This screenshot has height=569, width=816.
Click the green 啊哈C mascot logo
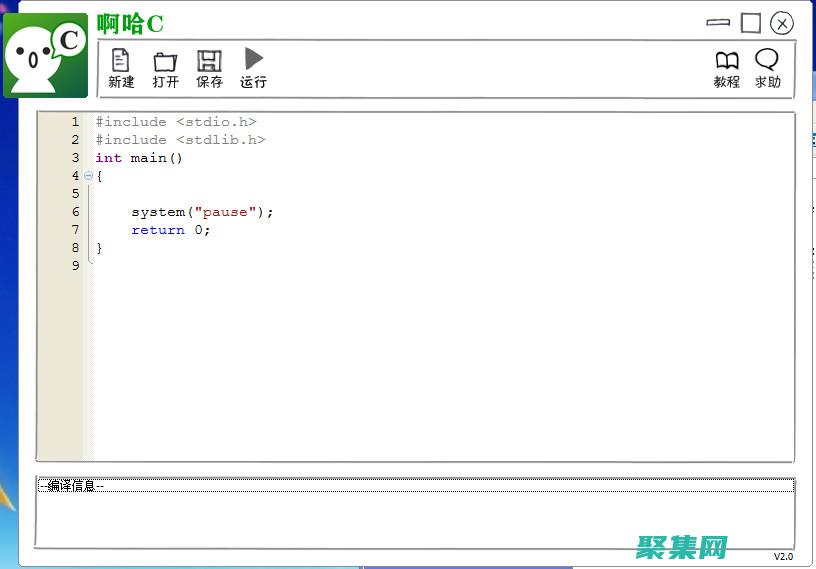click(45, 55)
